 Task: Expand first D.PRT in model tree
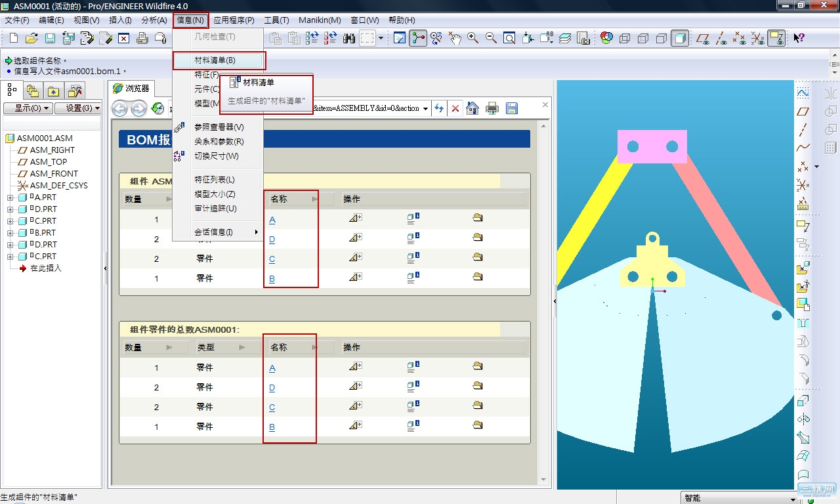[10, 209]
